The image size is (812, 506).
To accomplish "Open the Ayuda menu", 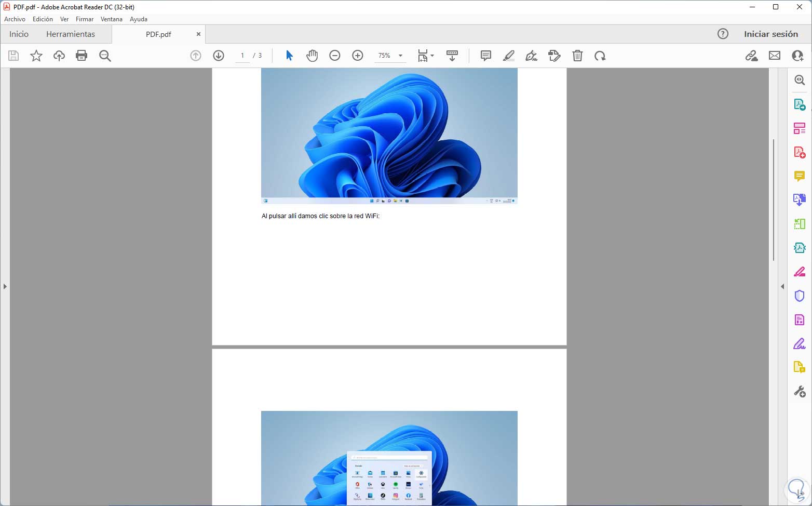I will pos(139,19).
